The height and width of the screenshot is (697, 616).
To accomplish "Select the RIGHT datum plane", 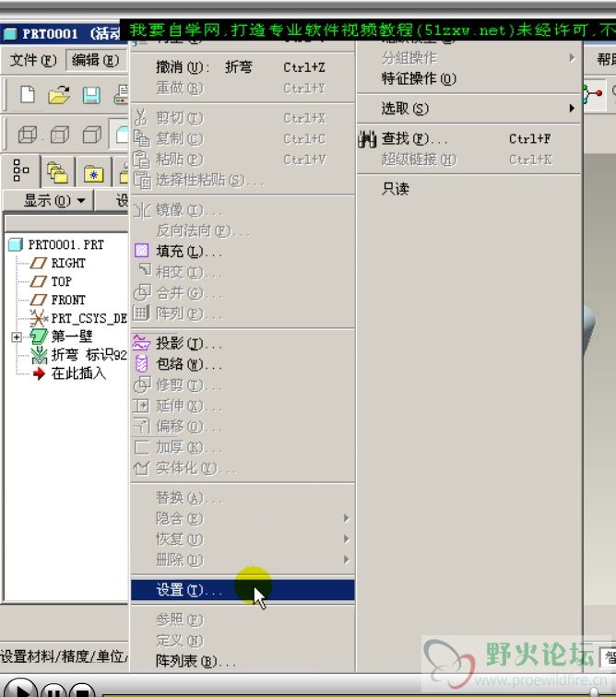I will pyautogui.click(x=67, y=263).
